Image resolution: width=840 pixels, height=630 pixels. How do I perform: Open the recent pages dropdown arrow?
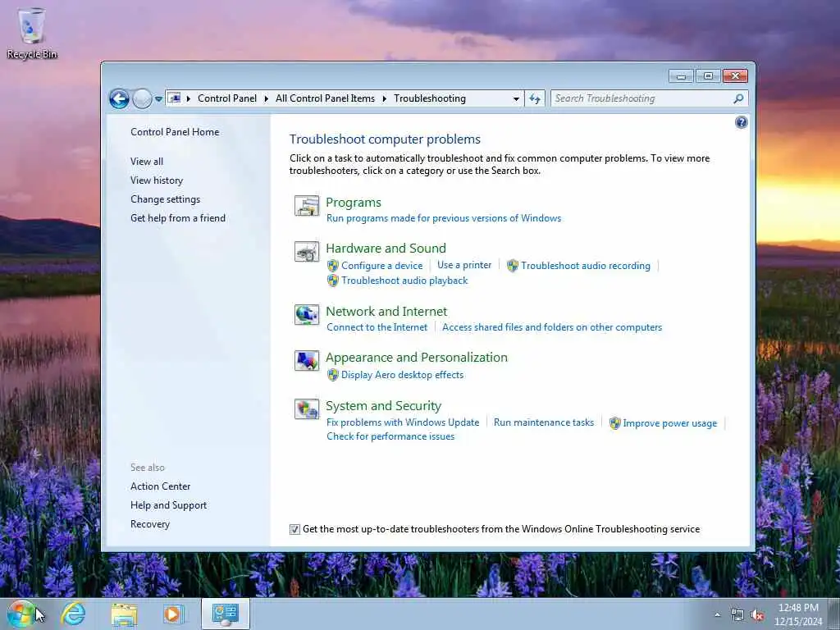[158, 99]
